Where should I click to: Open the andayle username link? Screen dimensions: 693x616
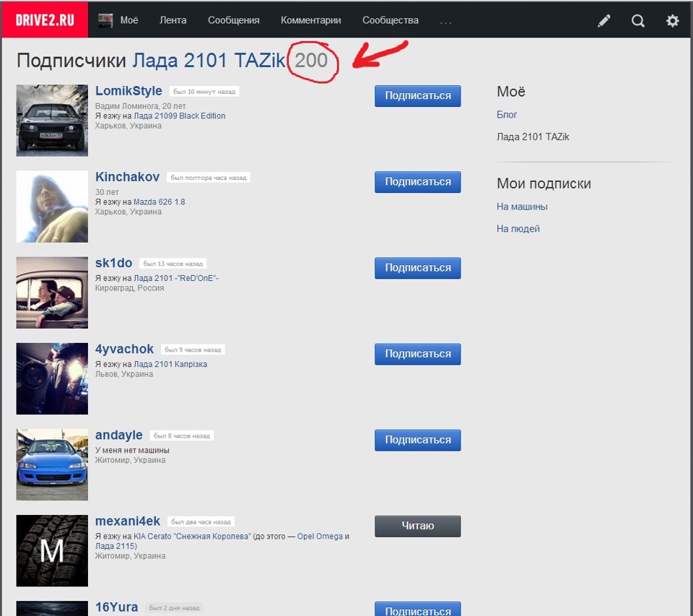[x=119, y=435]
